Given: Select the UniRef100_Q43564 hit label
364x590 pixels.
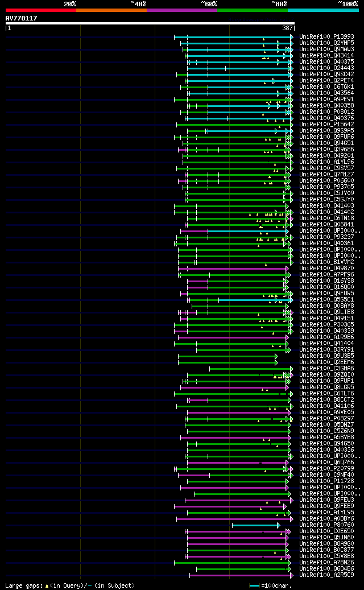Looking at the screenshot, I should 327,93.
